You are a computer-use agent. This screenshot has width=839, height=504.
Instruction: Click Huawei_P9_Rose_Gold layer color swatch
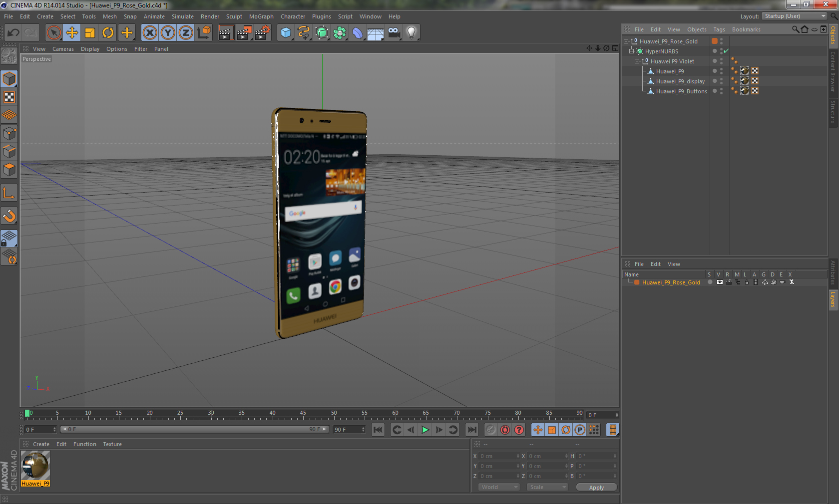pos(637,282)
